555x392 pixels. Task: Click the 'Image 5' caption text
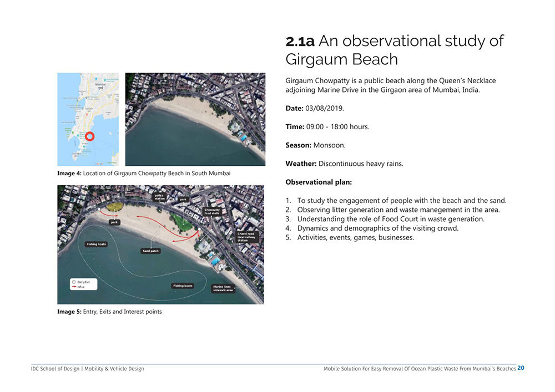coord(109,312)
